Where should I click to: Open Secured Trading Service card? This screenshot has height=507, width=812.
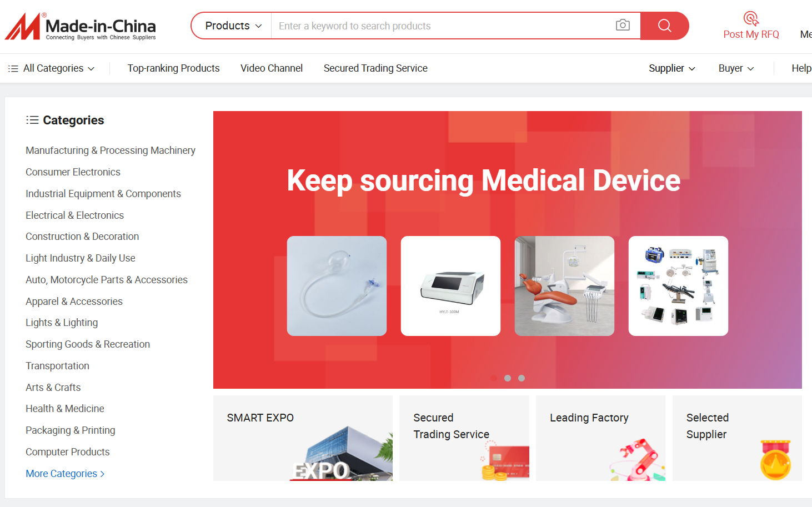(x=464, y=438)
